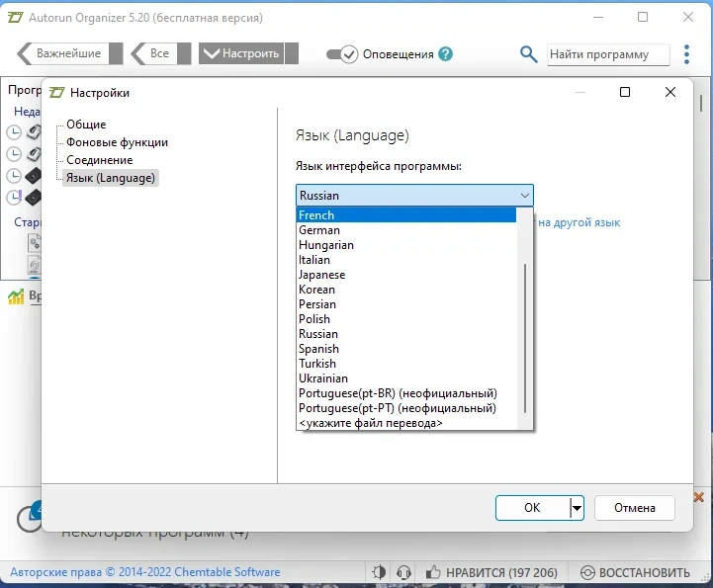This screenshot has width=713, height=588.
Task: Select Portuguese(pt-PT) unofficial translation
Action: pyautogui.click(x=406, y=408)
